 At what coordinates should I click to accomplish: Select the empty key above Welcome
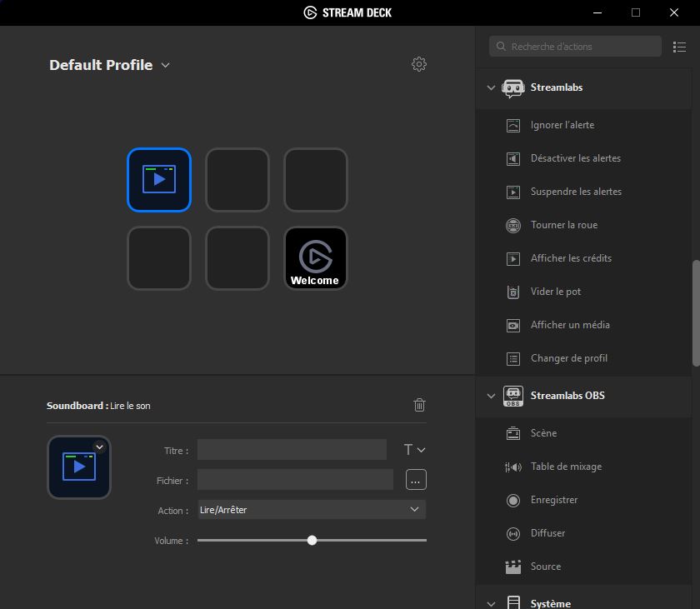[316, 180]
